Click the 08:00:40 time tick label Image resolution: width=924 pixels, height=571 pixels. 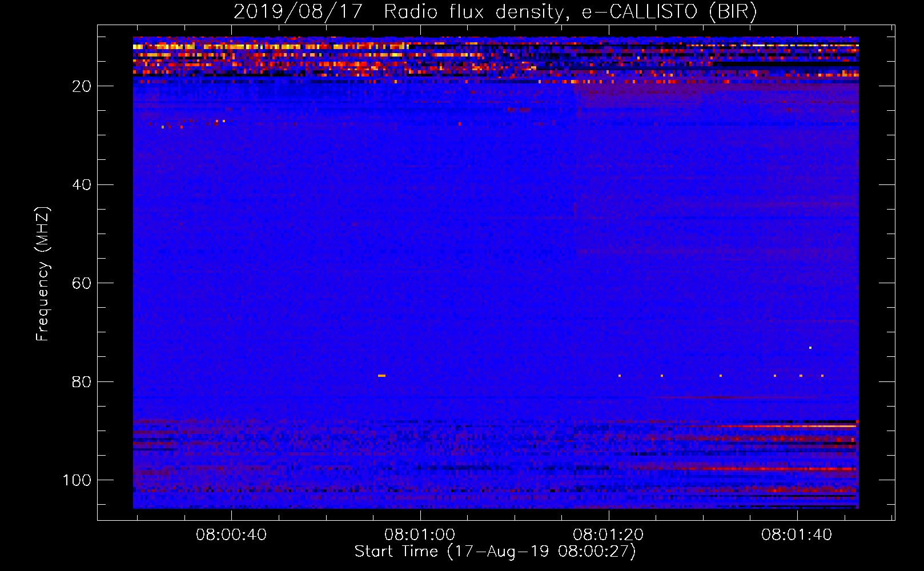(231, 535)
